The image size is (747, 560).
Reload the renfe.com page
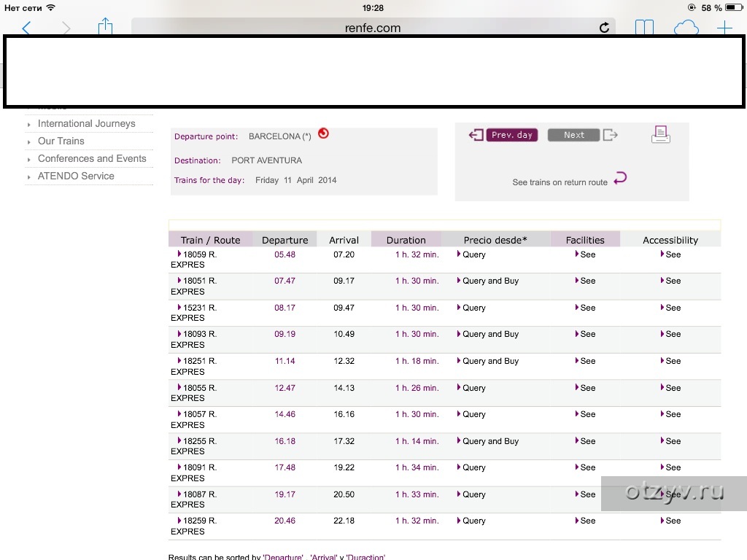click(604, 28)
